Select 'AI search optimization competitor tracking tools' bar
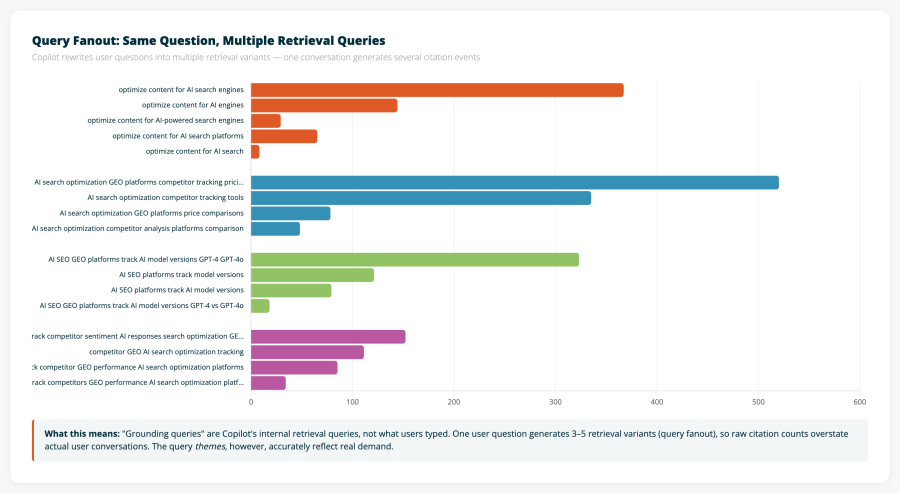Image resolution: width=900 pixels, height=493 pixels. pos(420,198)
